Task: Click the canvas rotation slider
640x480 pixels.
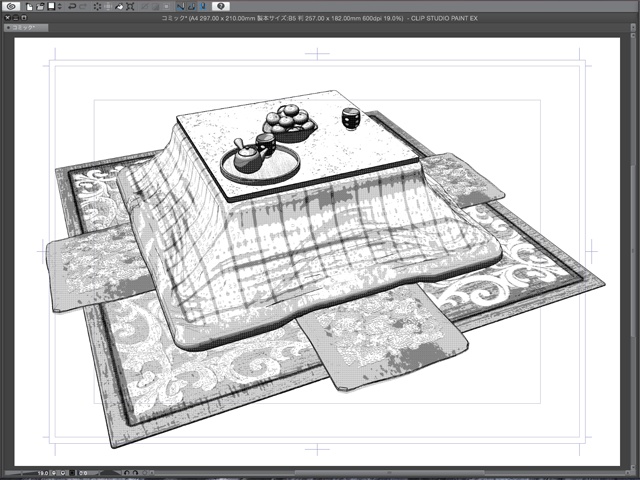Action: tap(110, 473)
